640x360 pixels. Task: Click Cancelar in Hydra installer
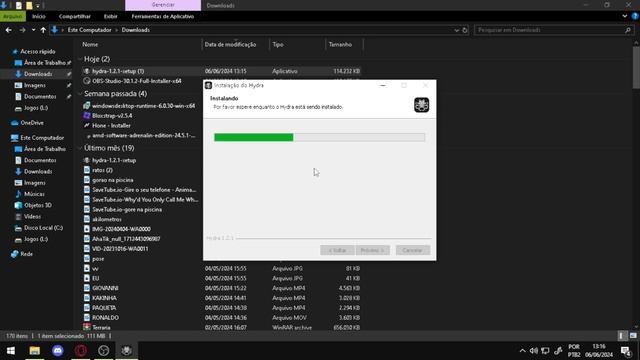(413, 250)
